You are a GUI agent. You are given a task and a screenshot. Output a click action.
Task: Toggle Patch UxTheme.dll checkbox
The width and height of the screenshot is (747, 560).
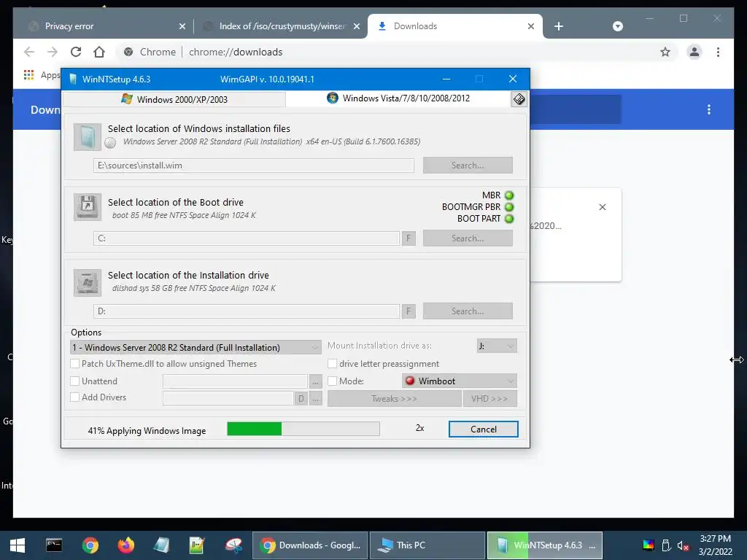tap(75, 364)
